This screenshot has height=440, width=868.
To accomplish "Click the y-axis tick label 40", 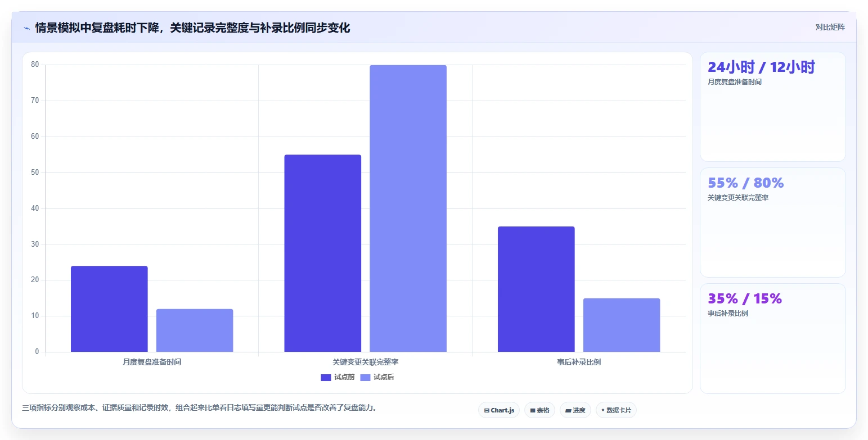I will [x=35, y=208].
